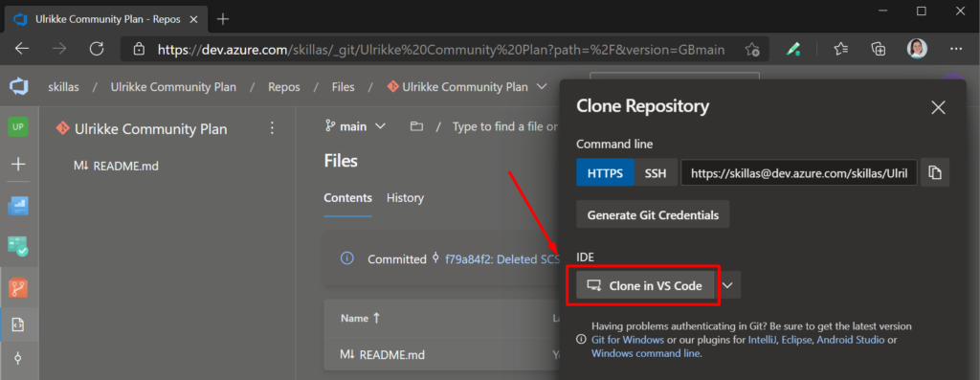
Task: Open the repository more options menu (three dots)
Action: 272,128
